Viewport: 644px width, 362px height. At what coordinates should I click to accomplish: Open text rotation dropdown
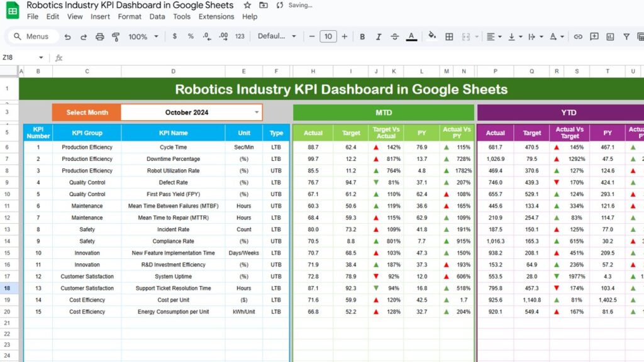(x=557, y=36)
